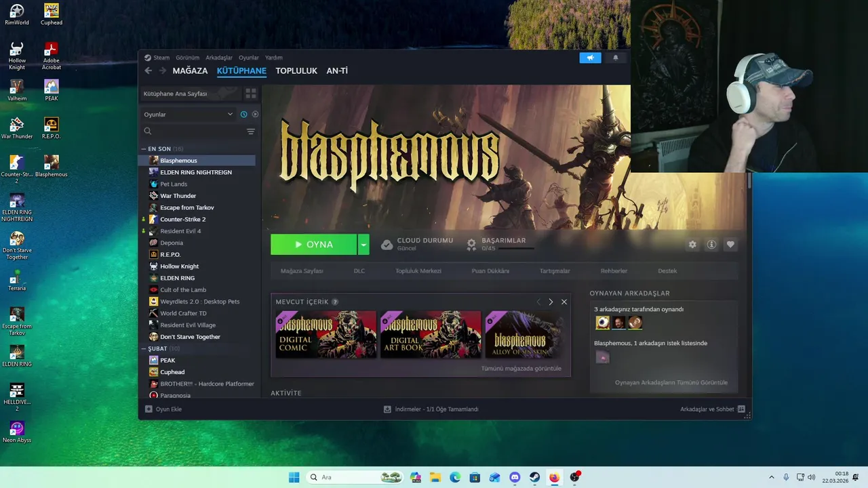Select ELDEN RING NIGHTREIGN in library list
Screen dimensions: 868x488
coord(197,172)
